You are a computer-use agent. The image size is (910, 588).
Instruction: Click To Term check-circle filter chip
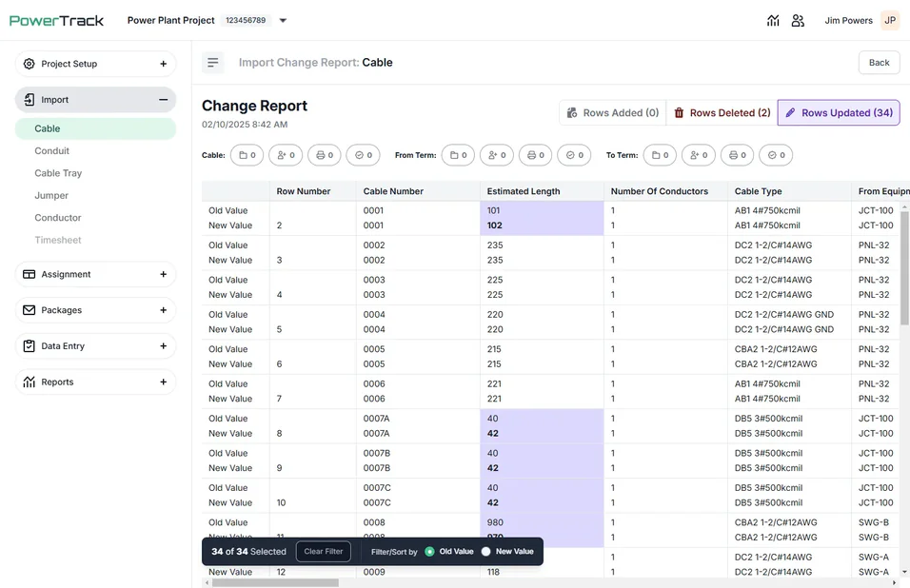click(x=776, y=155)
